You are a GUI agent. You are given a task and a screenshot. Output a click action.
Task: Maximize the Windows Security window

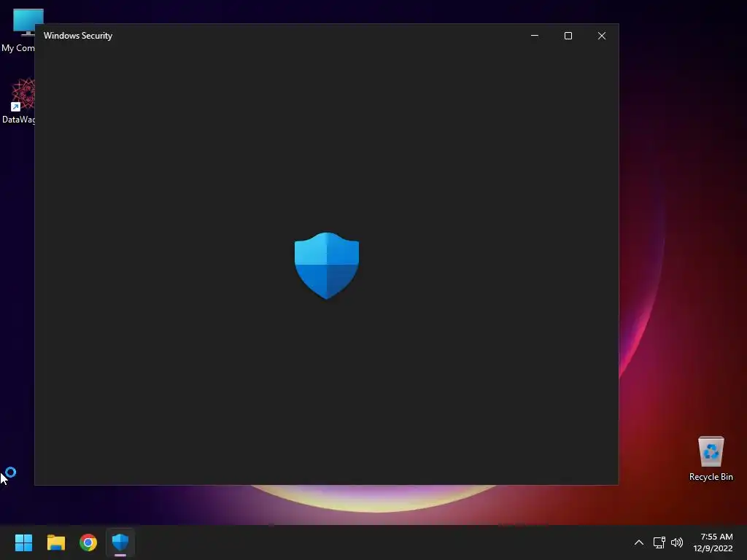point(568,36)
